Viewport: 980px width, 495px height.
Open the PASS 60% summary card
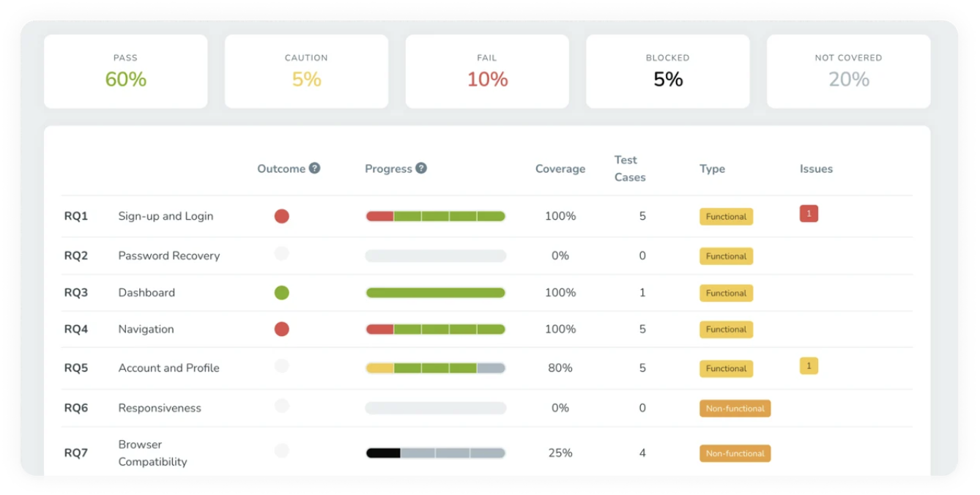(x=126, y=72)
